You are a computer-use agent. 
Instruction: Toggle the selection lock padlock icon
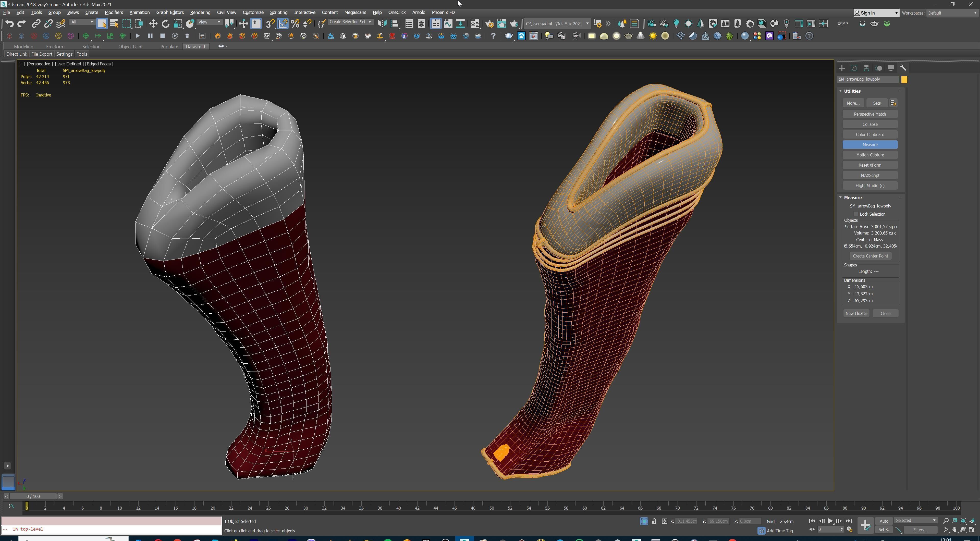pos(654,521)
